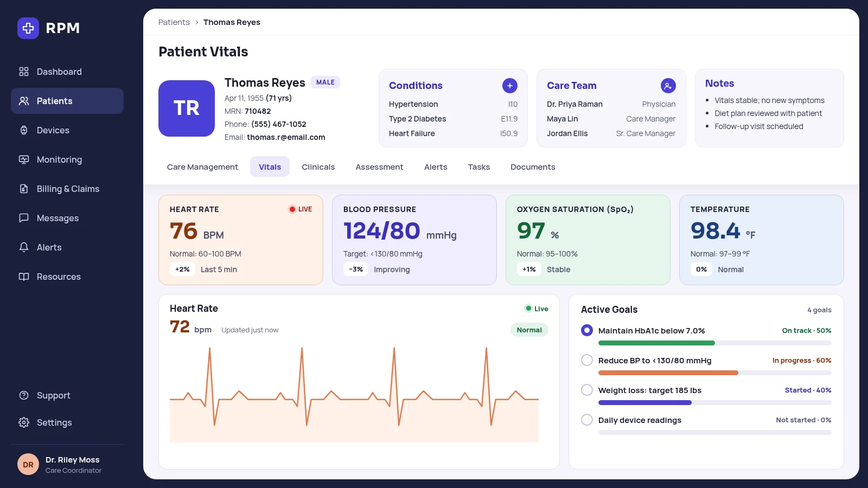Open the Clinicals tab
Image resolution: width=868 pixels, height=488 pixels.
318,167
